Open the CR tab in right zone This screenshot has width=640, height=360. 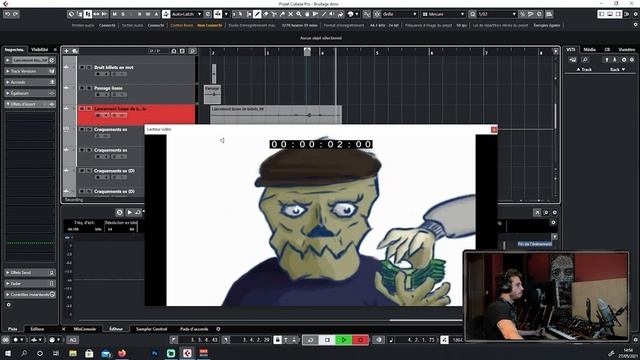coord(607,49)
